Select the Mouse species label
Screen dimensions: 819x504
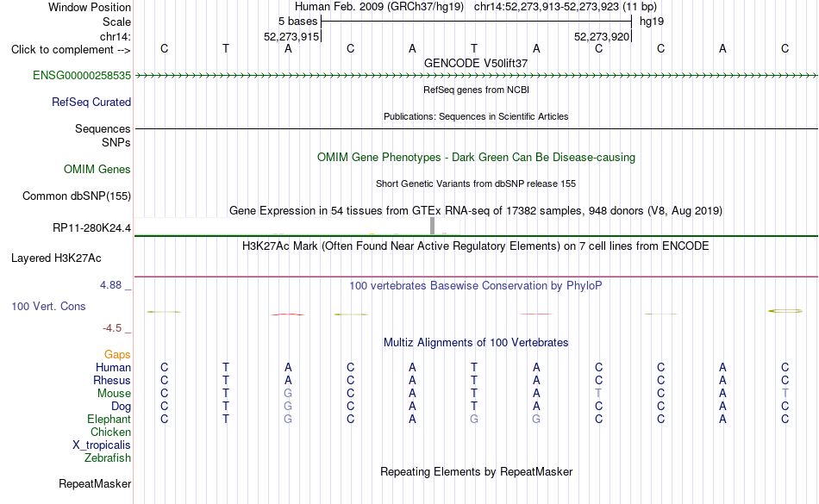(x=115, y=394)
